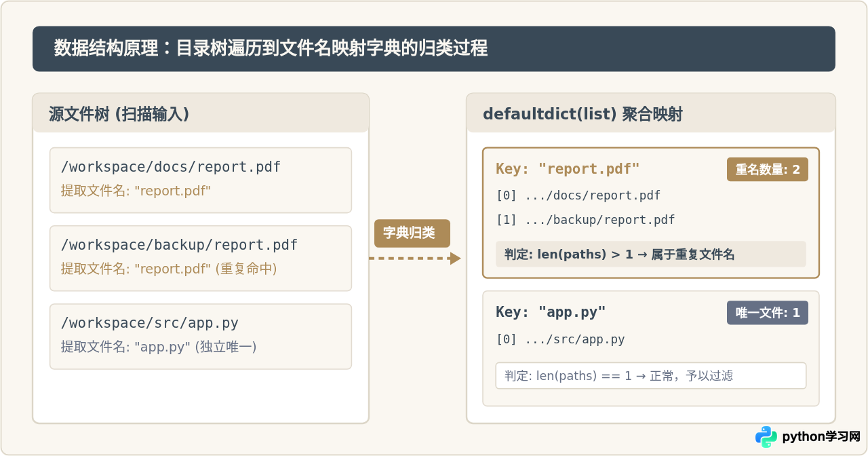Click the 'Key: "report.pdf"' heading
The image size is (868, 456).
tap(568, 169)
